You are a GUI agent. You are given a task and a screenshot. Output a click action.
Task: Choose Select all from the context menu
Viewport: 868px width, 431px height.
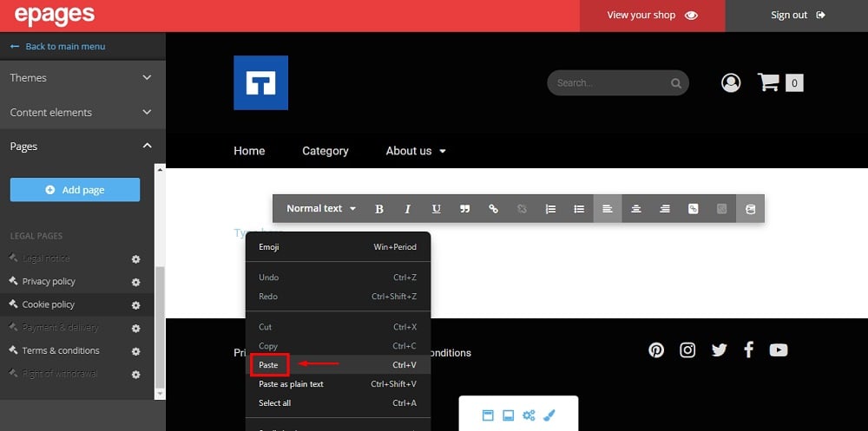tap(338, 402)
